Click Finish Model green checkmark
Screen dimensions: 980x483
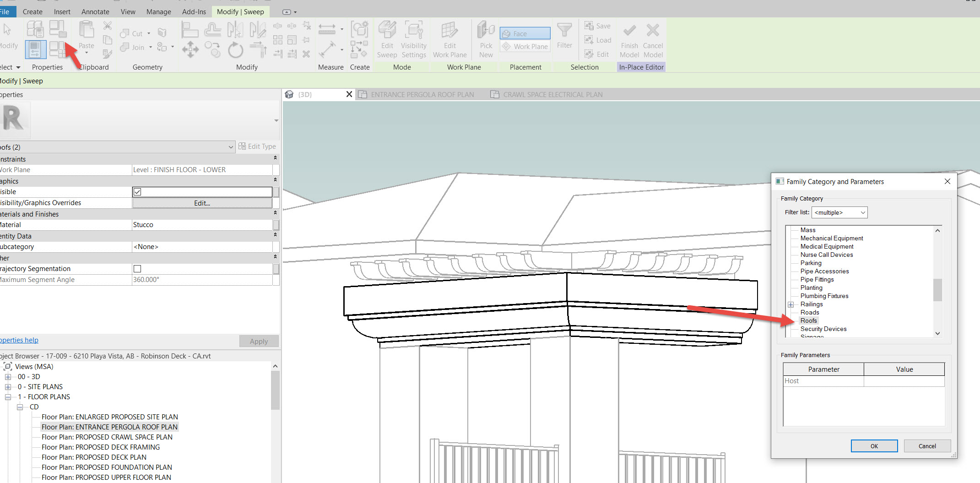tap(629, 31)
